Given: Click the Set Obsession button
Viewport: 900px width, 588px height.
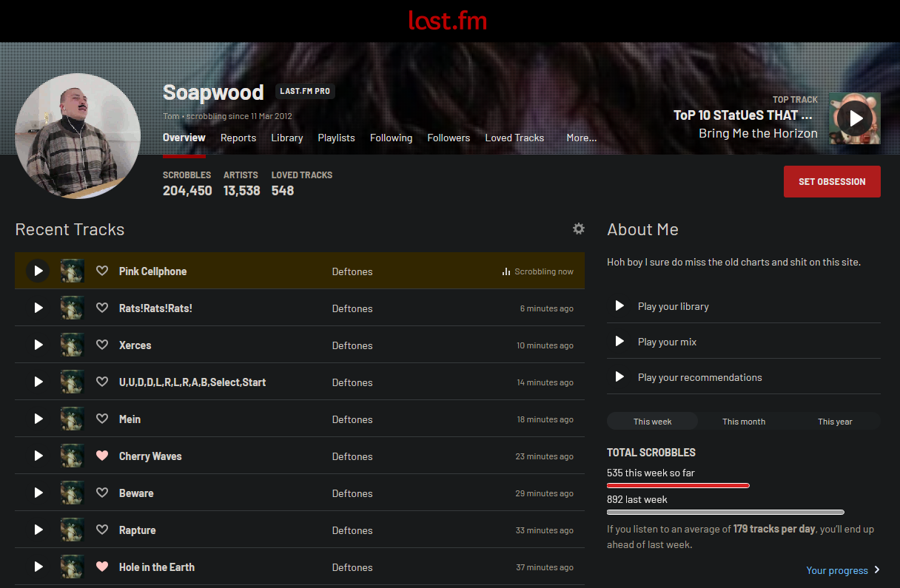Looking at the screenshot, I should click(832, 182).
